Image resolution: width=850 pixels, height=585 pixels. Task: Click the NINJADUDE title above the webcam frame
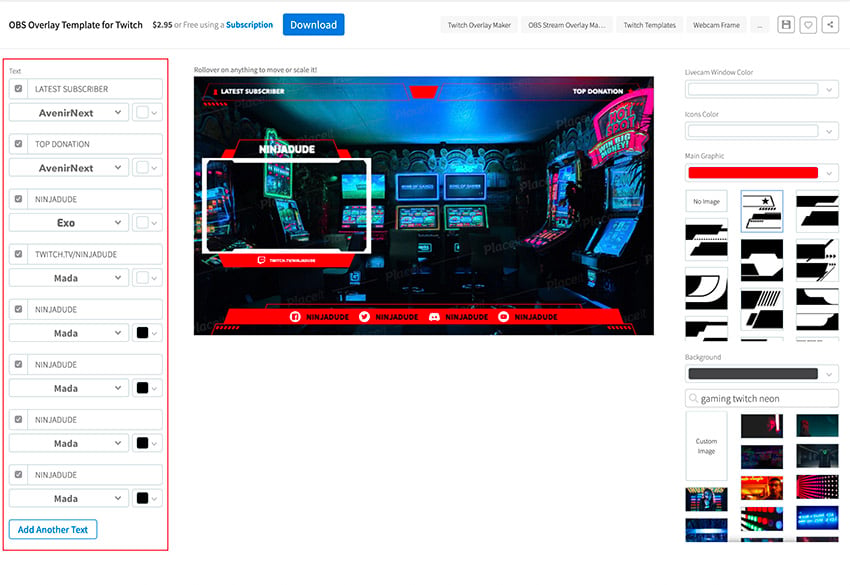[x=287, y=149]
